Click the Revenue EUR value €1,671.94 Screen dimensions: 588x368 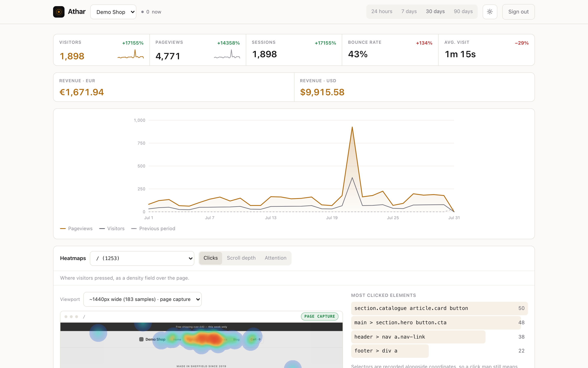tap(81, 92)
